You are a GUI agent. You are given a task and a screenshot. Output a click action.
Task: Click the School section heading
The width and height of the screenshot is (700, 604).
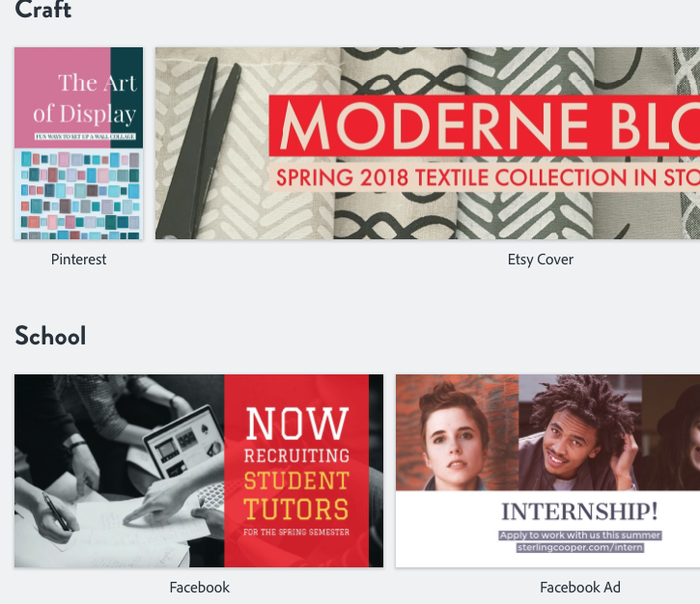coord(50,336)
